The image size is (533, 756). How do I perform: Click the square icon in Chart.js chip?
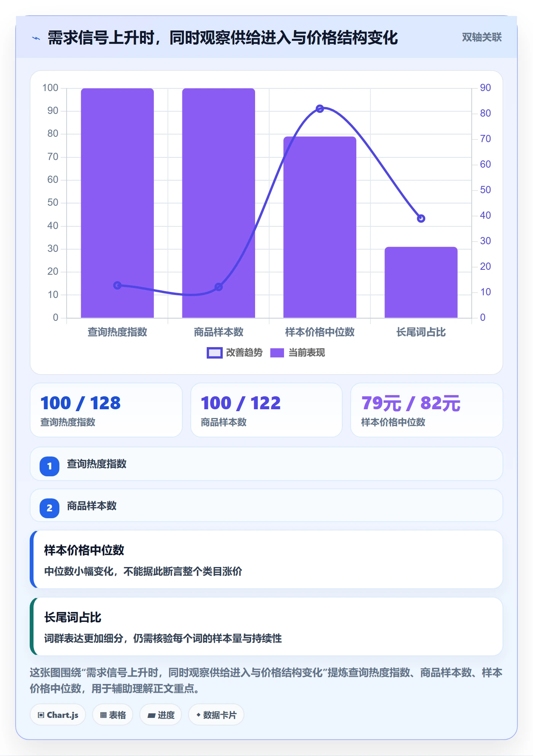(x=41, y=715)
